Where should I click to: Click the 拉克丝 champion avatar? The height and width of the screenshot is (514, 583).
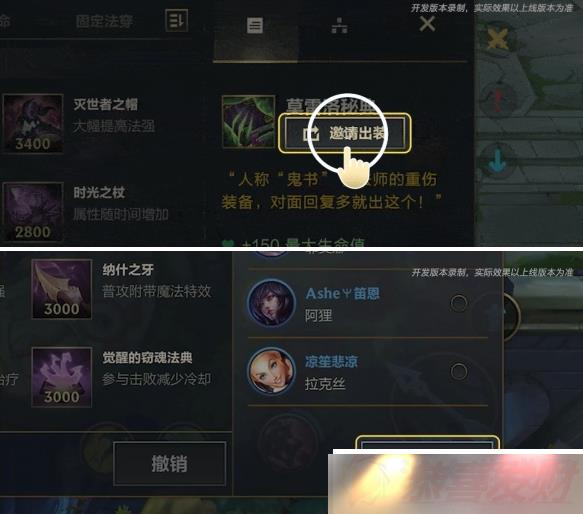(271, 371)
